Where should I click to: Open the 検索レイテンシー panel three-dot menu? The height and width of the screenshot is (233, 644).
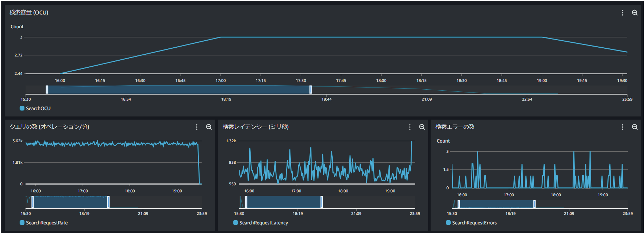coord(410,127)
